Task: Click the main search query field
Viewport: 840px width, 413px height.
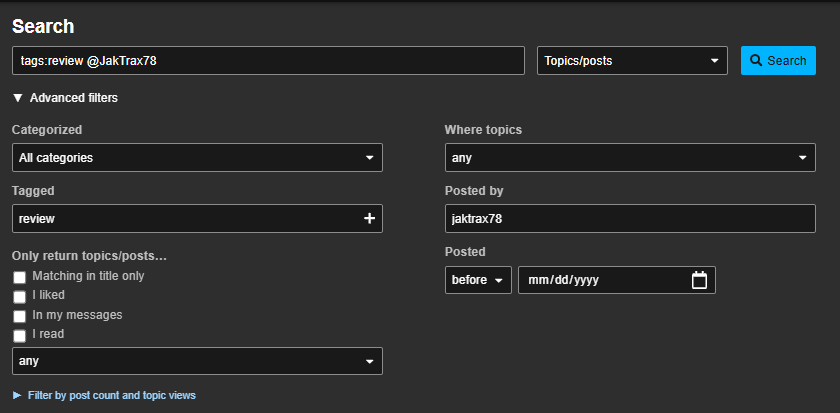Action: click(268, 61)
